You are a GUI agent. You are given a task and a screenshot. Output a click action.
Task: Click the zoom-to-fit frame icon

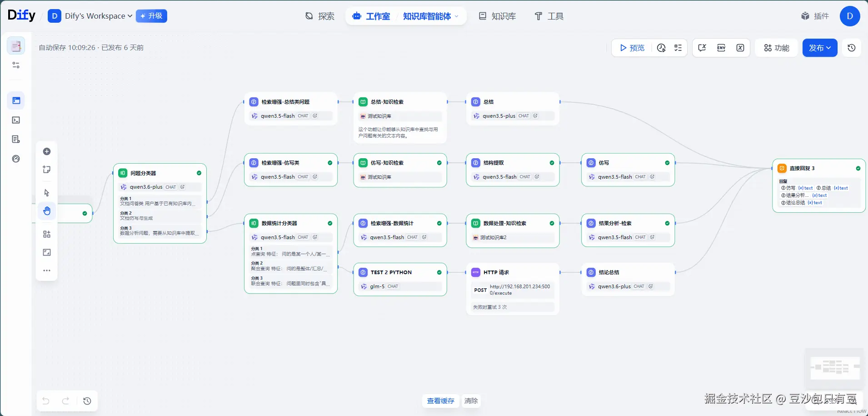[x=47, y=252]
